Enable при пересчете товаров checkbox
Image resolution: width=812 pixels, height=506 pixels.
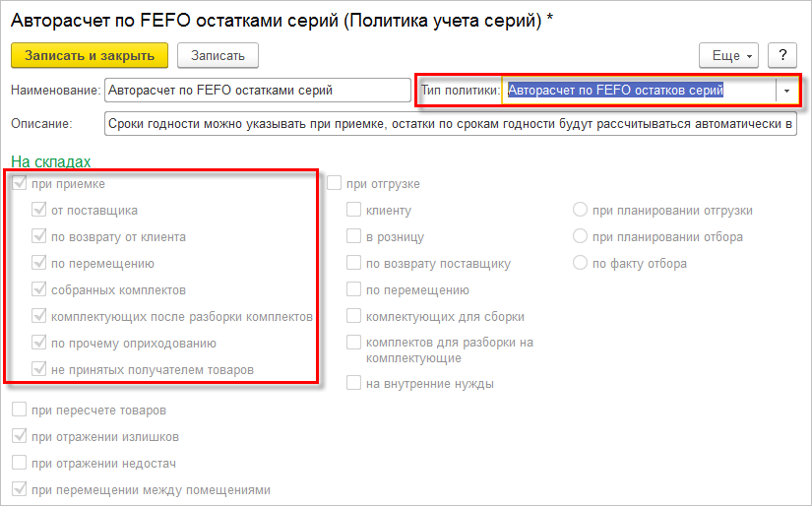tap(19, 410)
